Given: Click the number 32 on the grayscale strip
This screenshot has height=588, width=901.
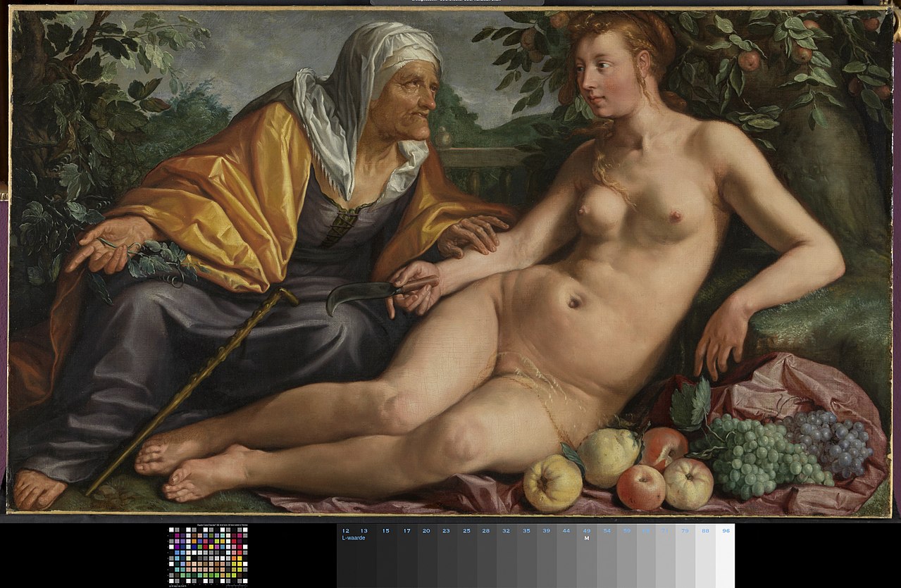Looking at the screenshot, I should coord(506,530).
